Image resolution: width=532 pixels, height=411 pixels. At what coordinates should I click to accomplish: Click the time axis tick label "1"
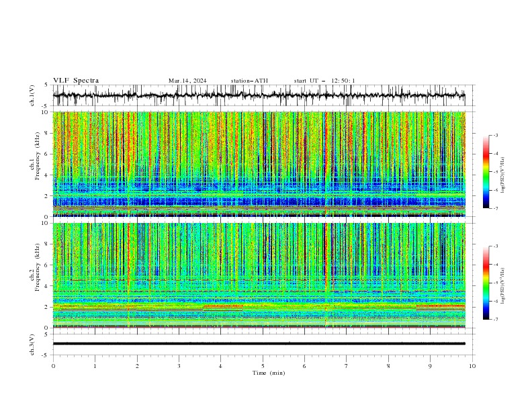pos(95,366)
